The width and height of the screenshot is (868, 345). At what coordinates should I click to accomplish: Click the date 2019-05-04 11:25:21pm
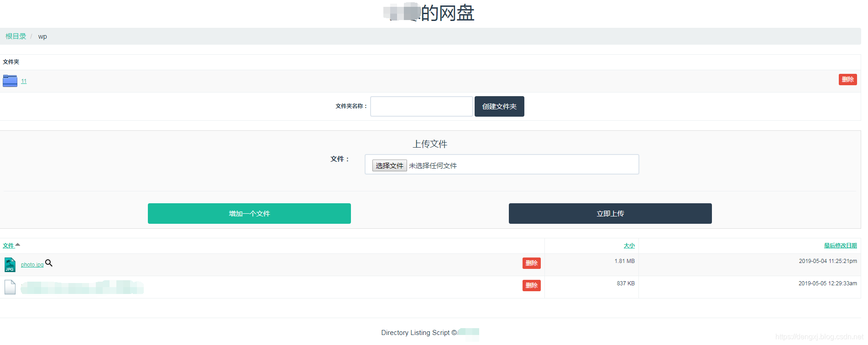pos(828,261)
